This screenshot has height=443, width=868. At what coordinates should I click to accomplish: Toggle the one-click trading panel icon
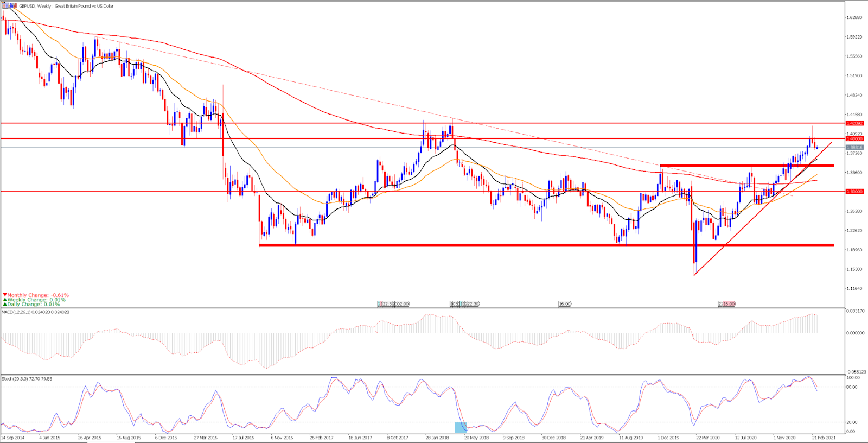[5, 6]
